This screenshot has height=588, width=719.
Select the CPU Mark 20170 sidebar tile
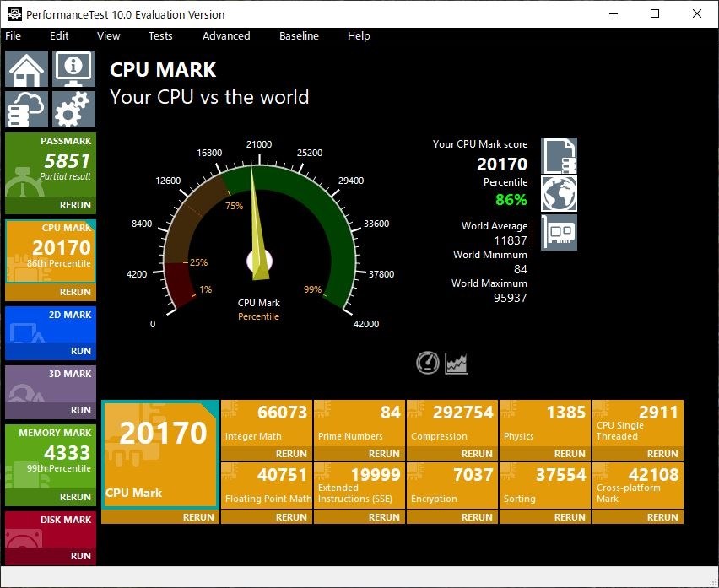click(x=51, y=251)
